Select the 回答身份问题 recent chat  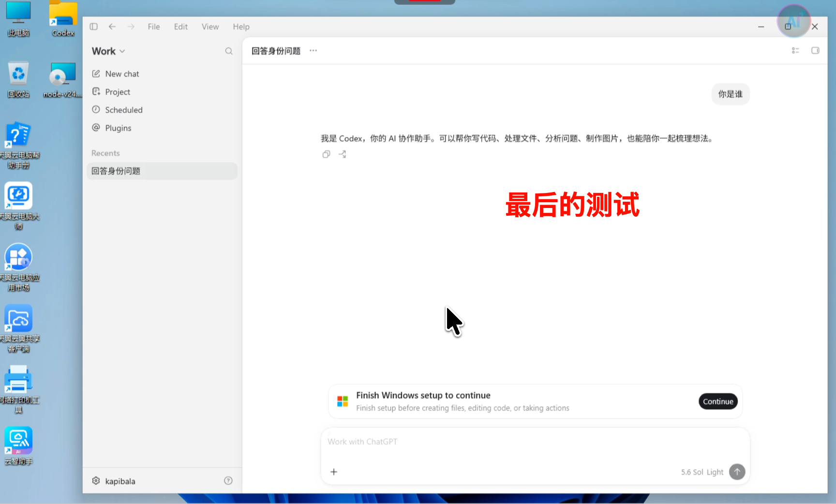click(x=162, y=171)
